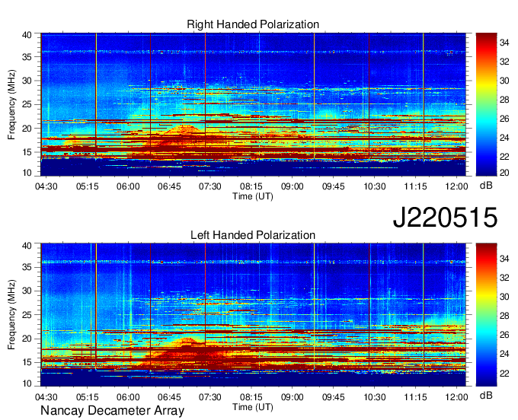The image size is (518, 420).
Task: Click the "10:30" time tick under Right Handed plot
Action: click(x=375, y=186)
